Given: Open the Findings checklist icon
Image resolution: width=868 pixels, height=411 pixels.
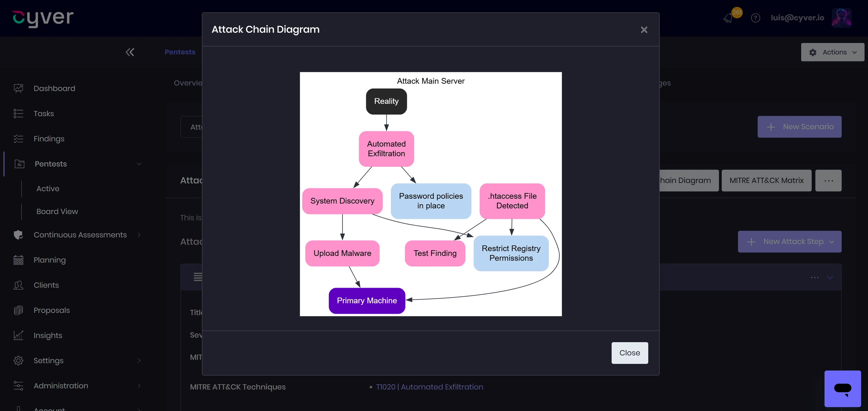Looking at the screenshot, I should point(18,139).
